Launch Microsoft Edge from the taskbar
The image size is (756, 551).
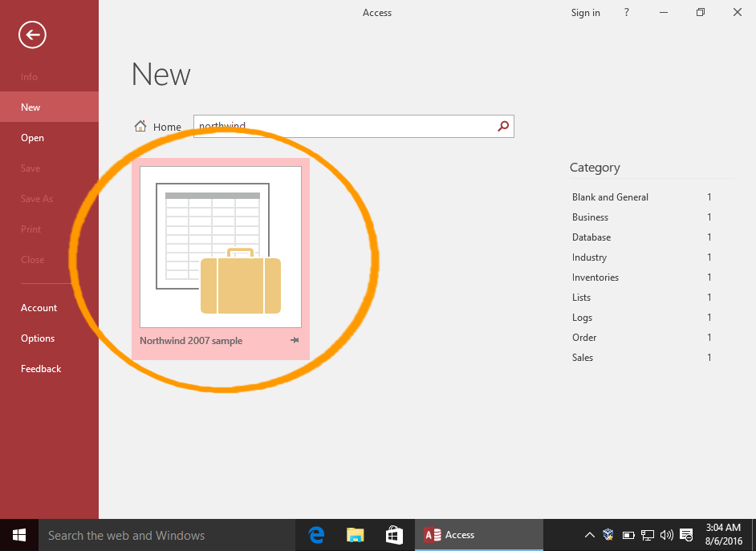point(316,535)
